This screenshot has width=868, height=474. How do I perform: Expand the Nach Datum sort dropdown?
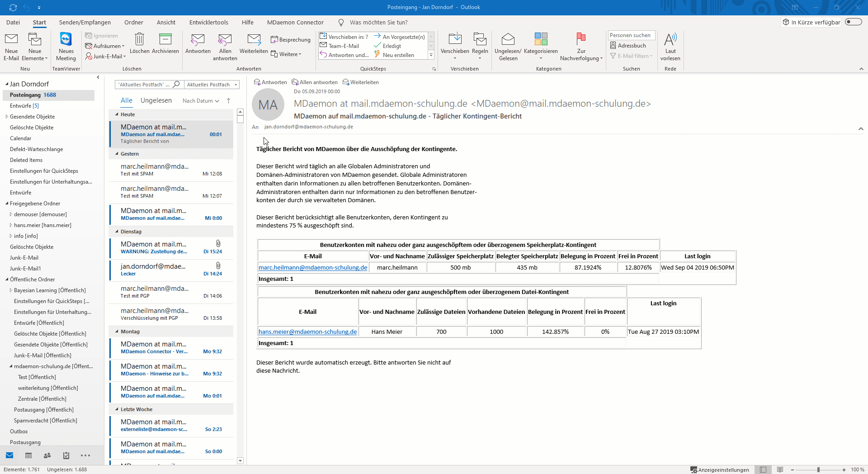point(201,101)
